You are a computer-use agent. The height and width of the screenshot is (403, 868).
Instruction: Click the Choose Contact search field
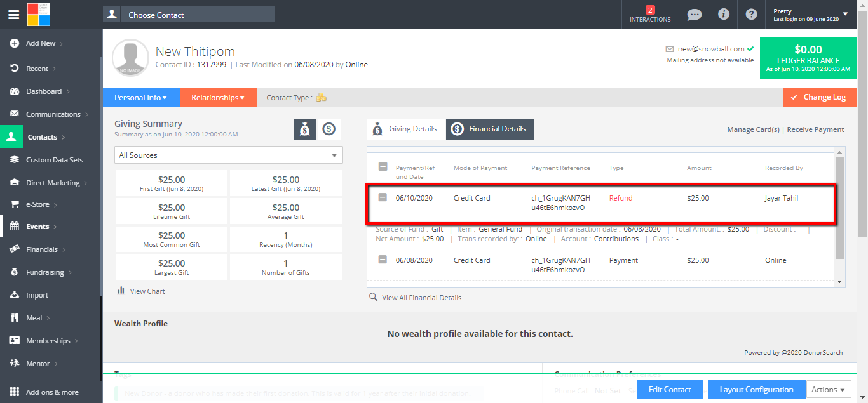point(197,15)
